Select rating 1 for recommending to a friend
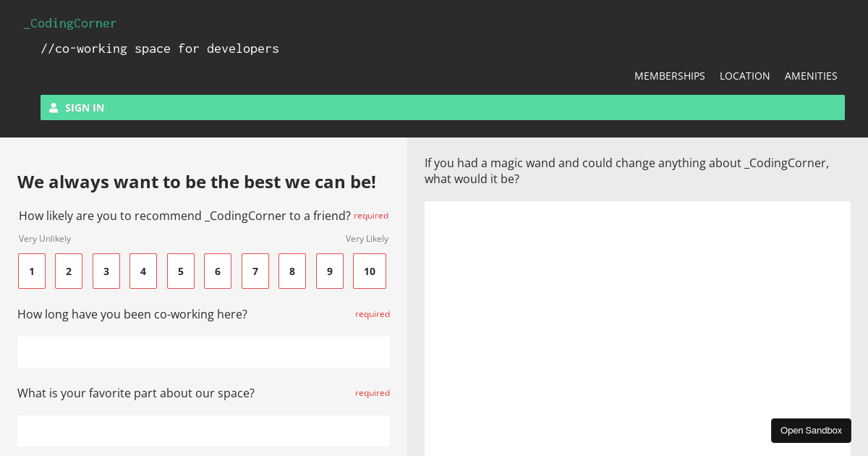868x456 pixels. pos(31,271)
